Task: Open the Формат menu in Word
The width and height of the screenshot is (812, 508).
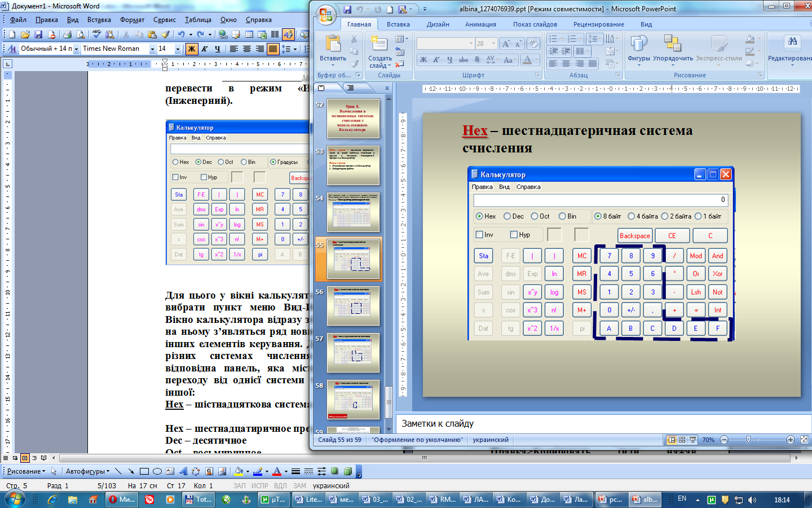Action: [132, 20]
